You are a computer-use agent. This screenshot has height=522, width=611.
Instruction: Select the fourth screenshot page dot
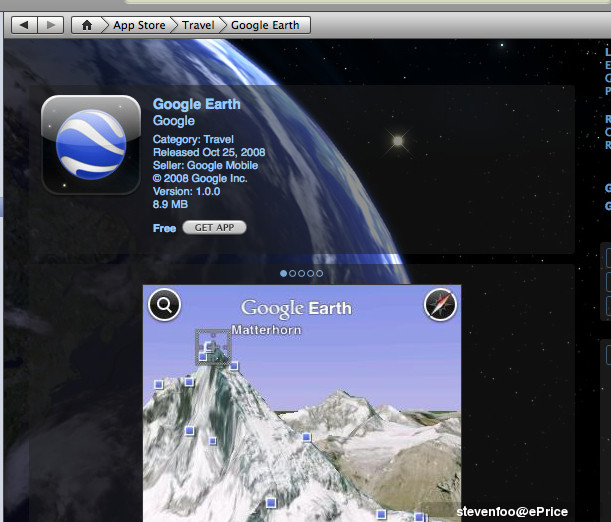pyautogui.click(x=310, y=273)
